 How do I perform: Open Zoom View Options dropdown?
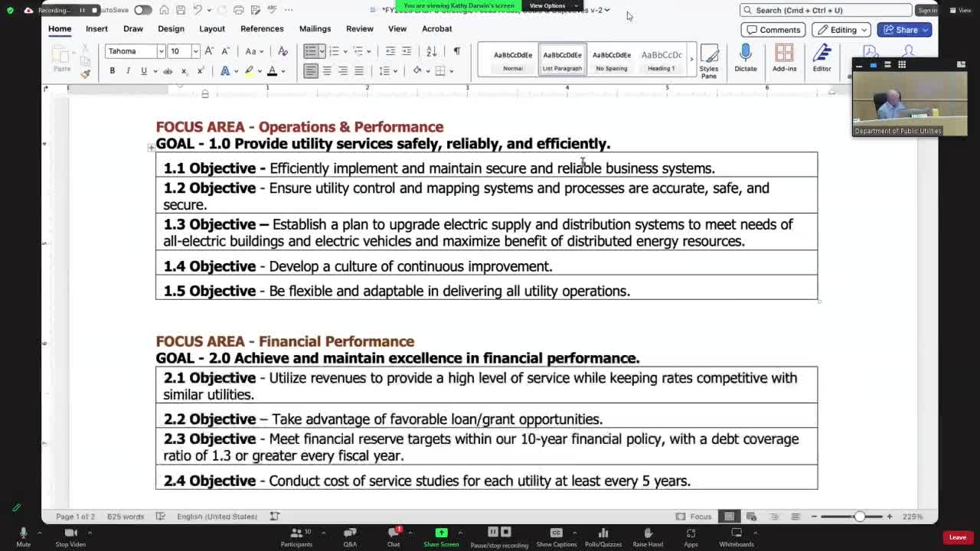click(x=552, y=5)
